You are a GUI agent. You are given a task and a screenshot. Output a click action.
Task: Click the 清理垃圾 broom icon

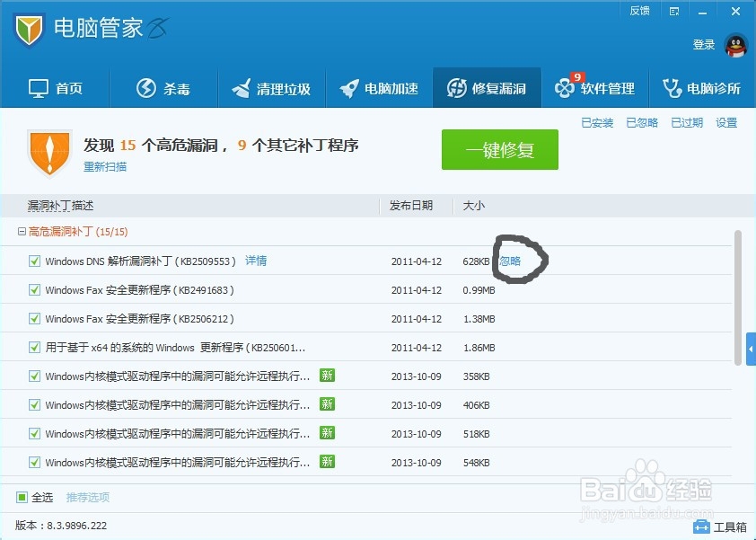tap(241, 88)
